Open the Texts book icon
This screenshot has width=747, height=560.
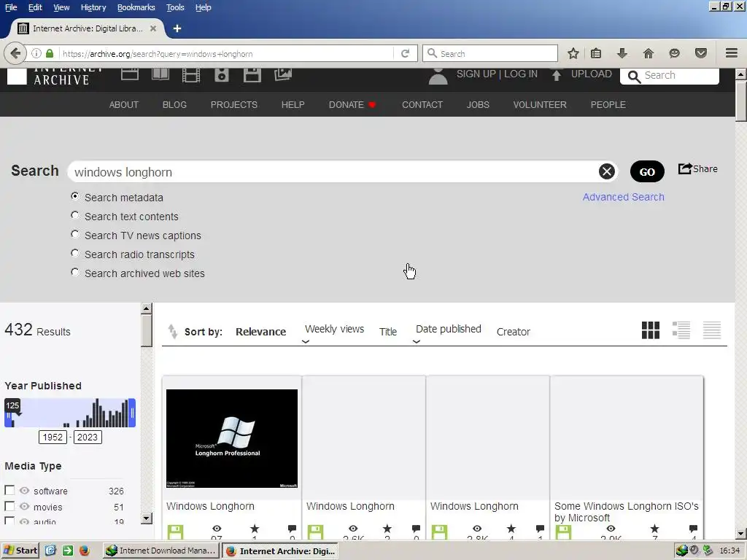coord(160,74)
